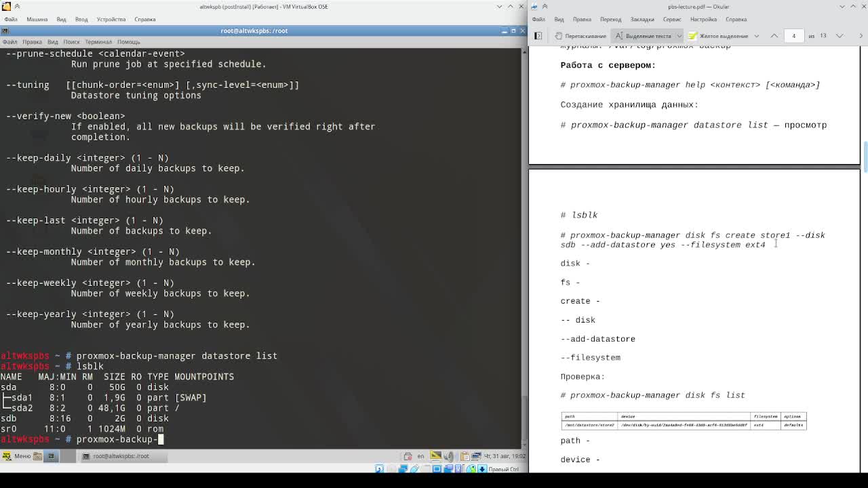Open the terminal's Терминал menu
The width and height of the screenshot is (868, 488).
pyautogui.click(x=98, y=41)
